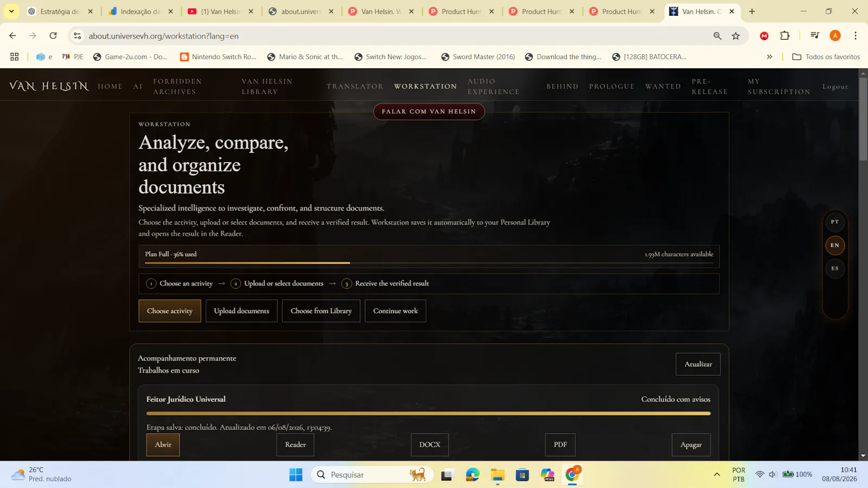Viewport: 868px width, 488px height.
Task: Close the Indexação da tab
Action: coord(171,11)
